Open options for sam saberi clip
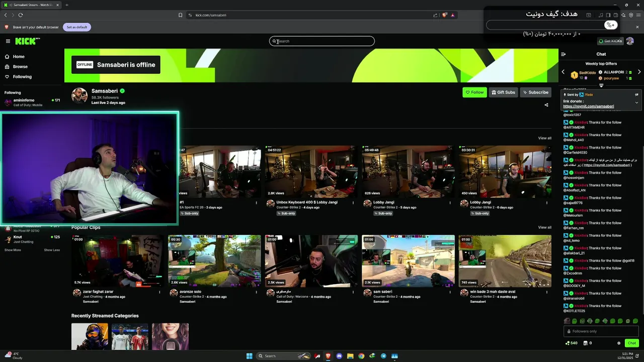 (450, 292)
